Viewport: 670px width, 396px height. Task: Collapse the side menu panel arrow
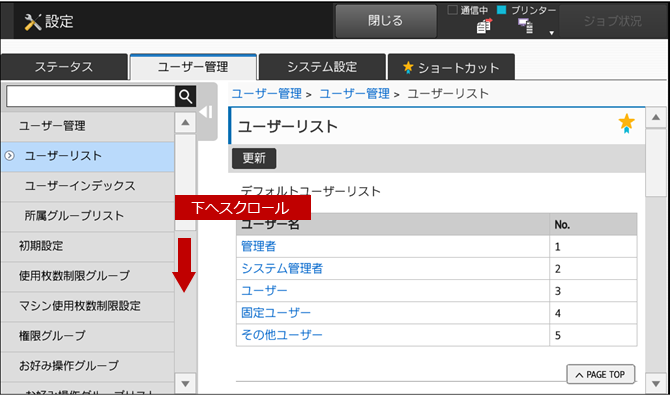tap(206, 112)
